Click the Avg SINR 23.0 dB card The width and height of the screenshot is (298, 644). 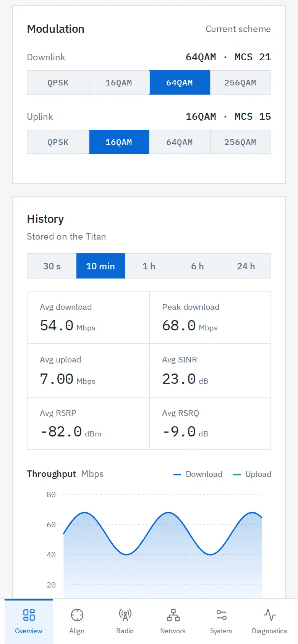(x=210, y=370)
